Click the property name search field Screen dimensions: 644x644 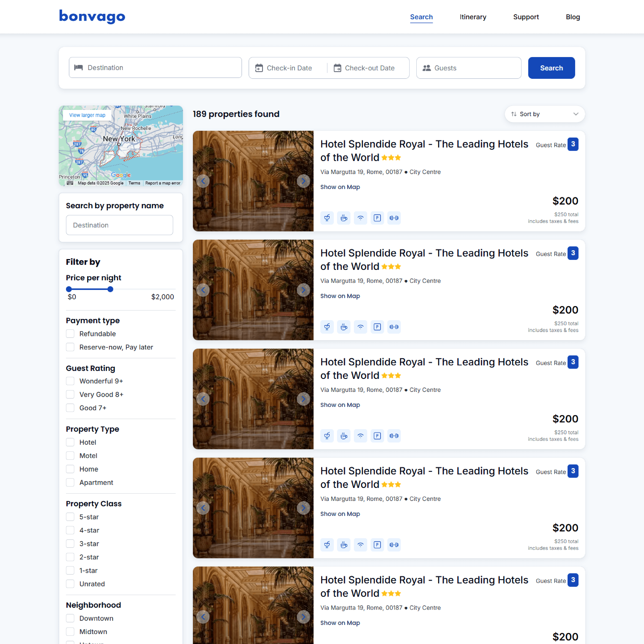pyautogui.click(x=119, y=225)
